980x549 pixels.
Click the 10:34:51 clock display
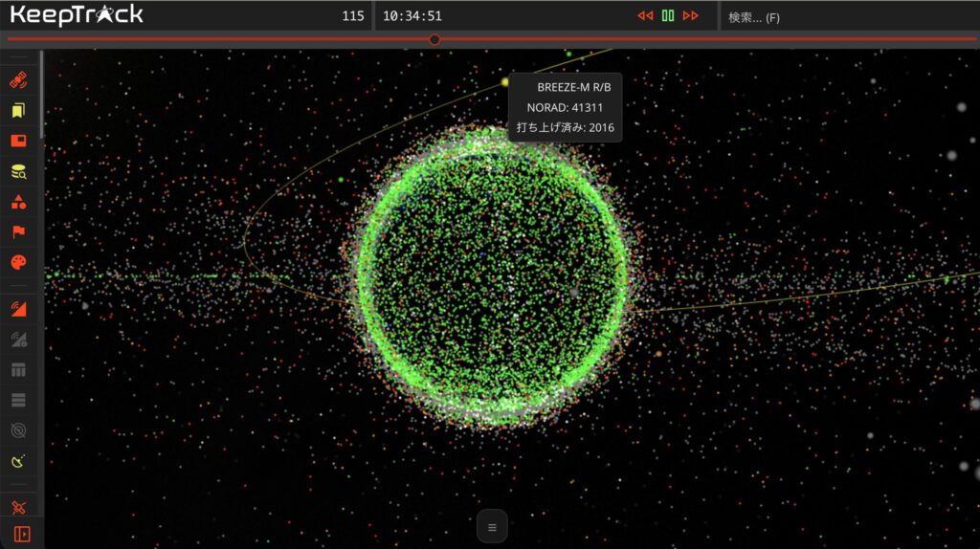tap(412, 16)
